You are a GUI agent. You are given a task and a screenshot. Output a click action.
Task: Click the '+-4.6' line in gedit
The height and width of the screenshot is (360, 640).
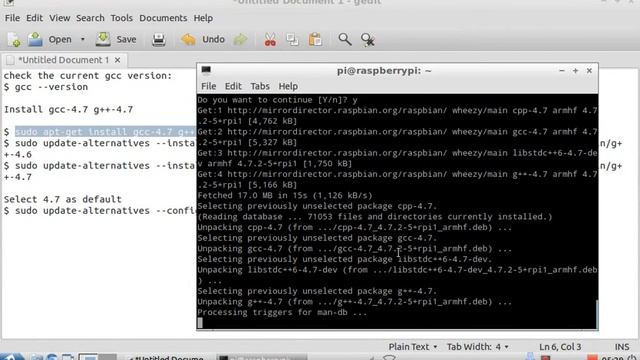18,154
